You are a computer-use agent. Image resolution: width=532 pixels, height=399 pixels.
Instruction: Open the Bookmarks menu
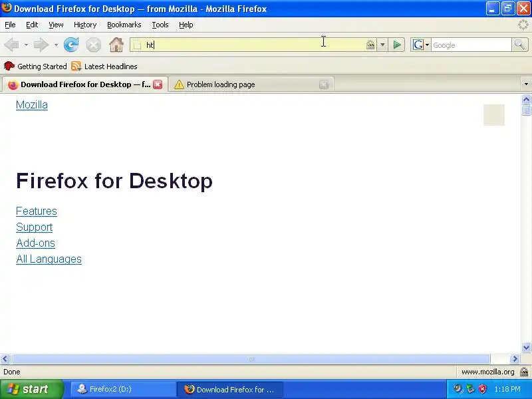(x=124, y=25)
